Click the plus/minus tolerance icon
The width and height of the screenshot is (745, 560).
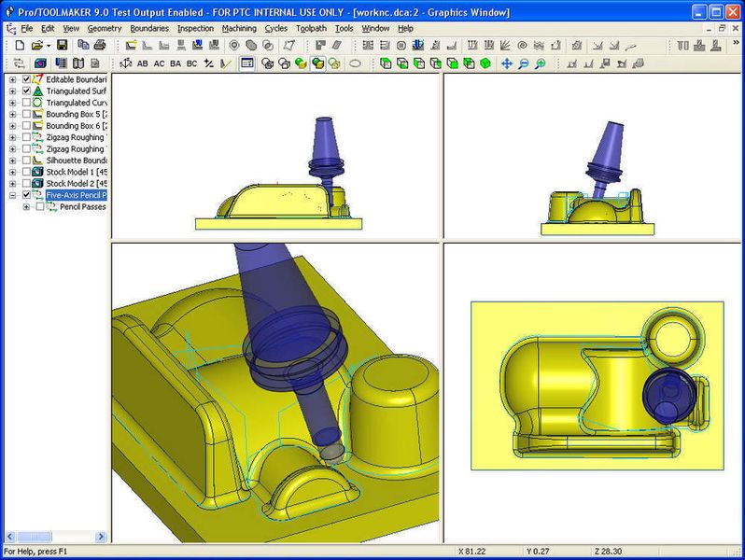(208, 63)
